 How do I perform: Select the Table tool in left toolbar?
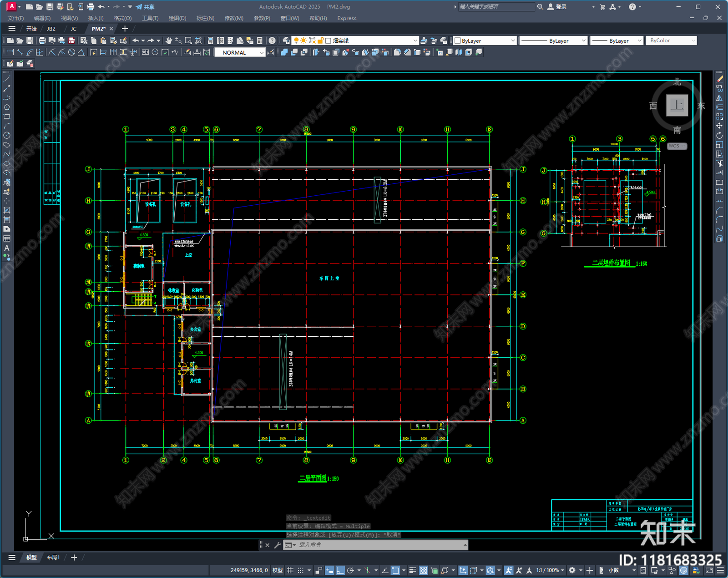coord(7,238)
